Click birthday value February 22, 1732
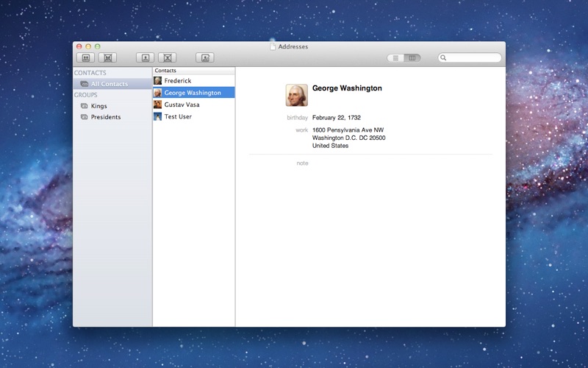 coord(337,118)
